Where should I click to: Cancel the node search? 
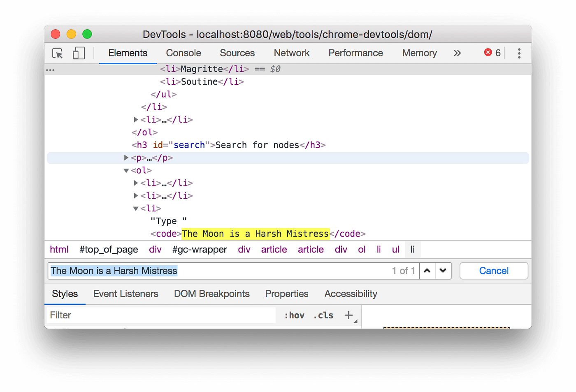[493, 271]
